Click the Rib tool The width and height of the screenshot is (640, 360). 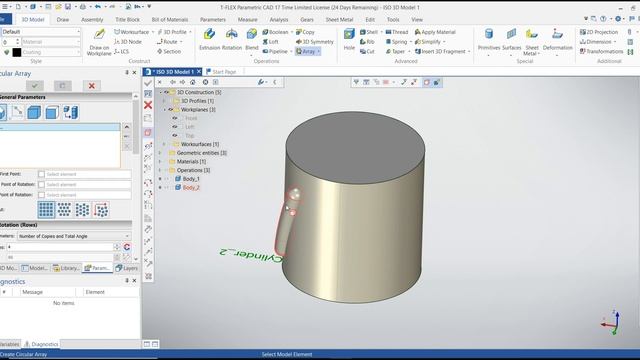pos(367,42)
